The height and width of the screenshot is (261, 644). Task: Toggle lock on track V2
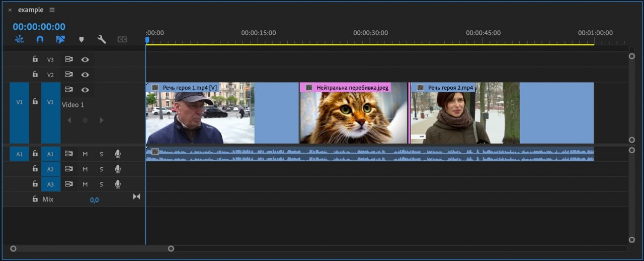click(x=35, y=74)
